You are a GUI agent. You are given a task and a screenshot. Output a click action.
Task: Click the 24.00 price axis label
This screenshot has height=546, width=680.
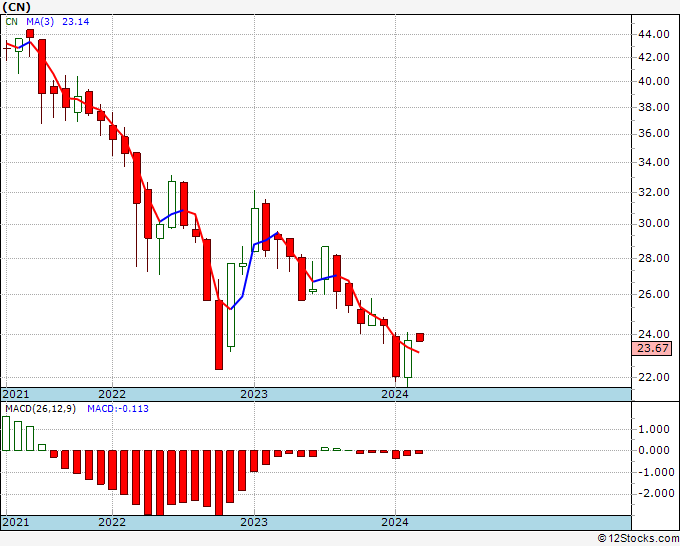pos(653,334)
